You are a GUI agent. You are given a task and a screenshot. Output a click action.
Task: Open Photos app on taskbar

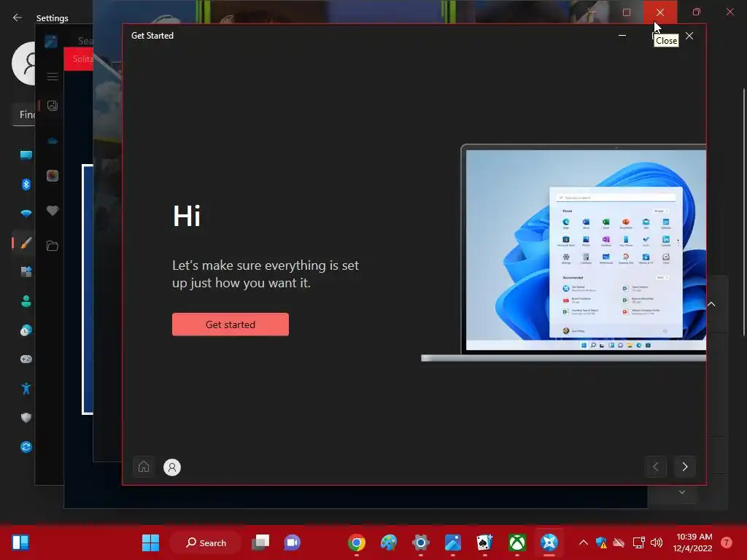click(452, 542)
